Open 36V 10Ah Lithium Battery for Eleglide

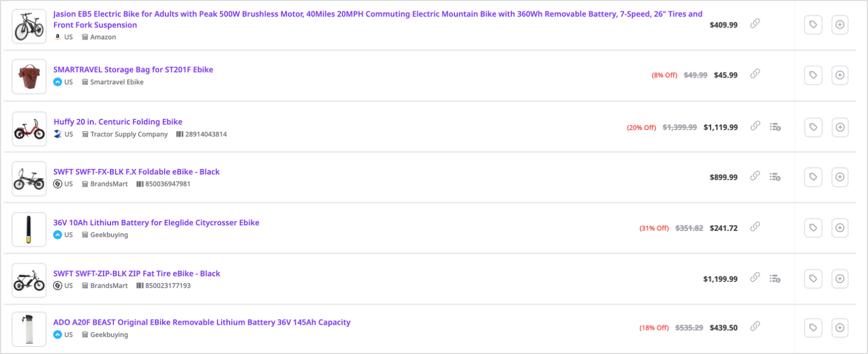[x=156, y=222]
